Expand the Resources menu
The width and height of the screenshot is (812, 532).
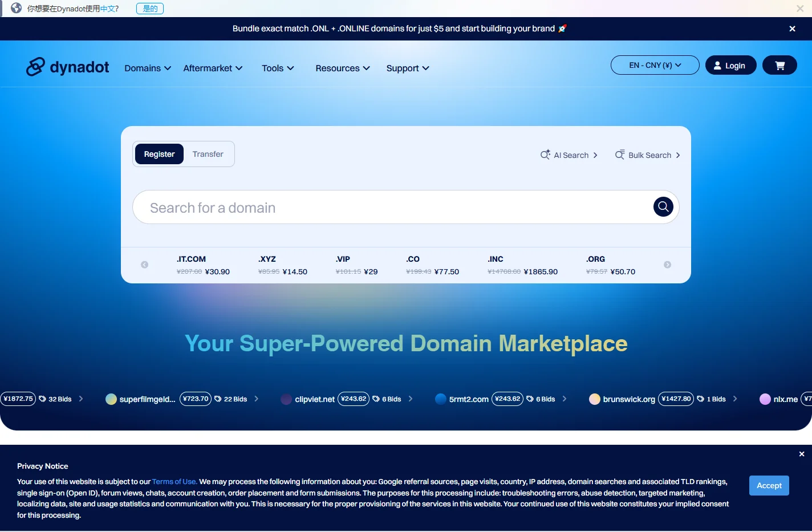point(343,68)
